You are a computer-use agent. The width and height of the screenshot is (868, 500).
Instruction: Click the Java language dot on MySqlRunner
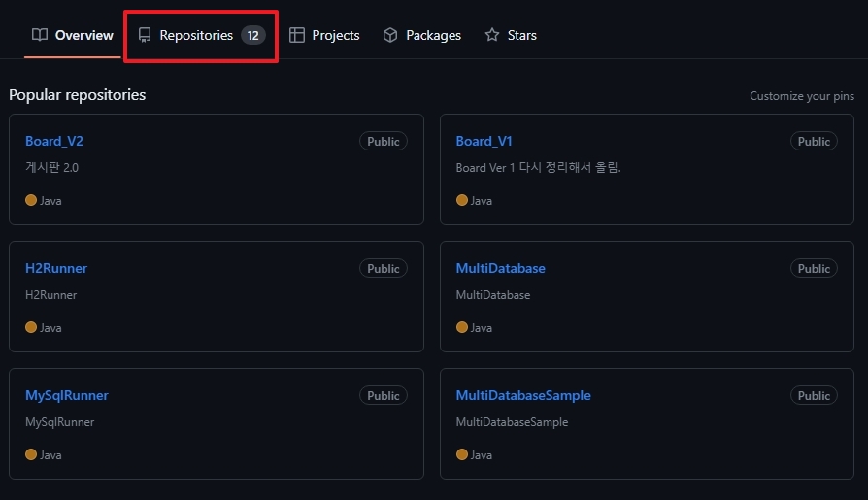[x=31, y=454]
